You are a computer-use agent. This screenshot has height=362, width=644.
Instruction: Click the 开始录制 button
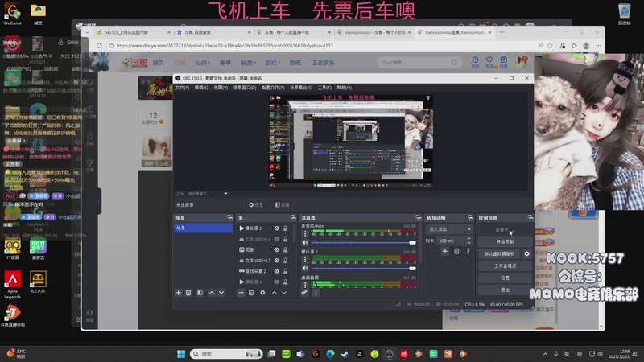click(x=505, y=242)
